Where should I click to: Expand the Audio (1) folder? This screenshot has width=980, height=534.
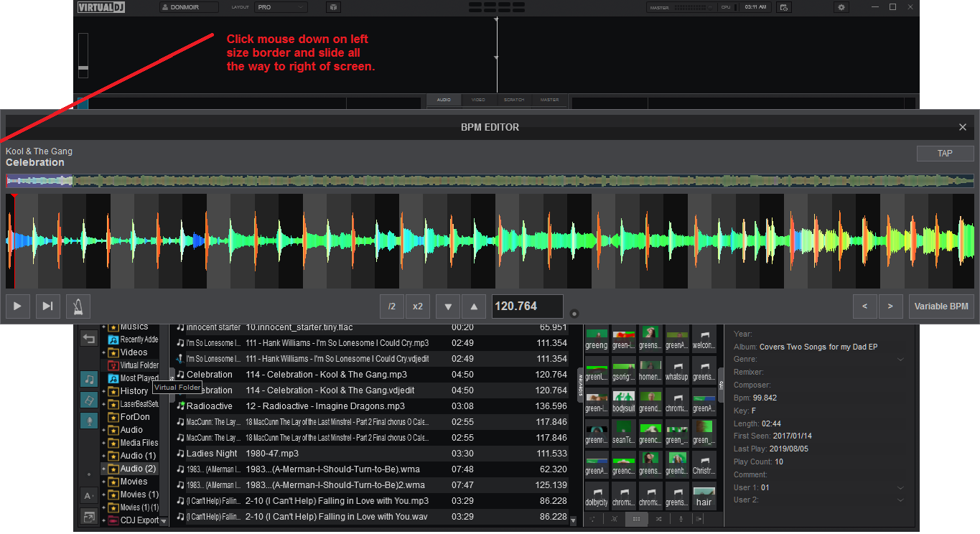coord(103,456)
